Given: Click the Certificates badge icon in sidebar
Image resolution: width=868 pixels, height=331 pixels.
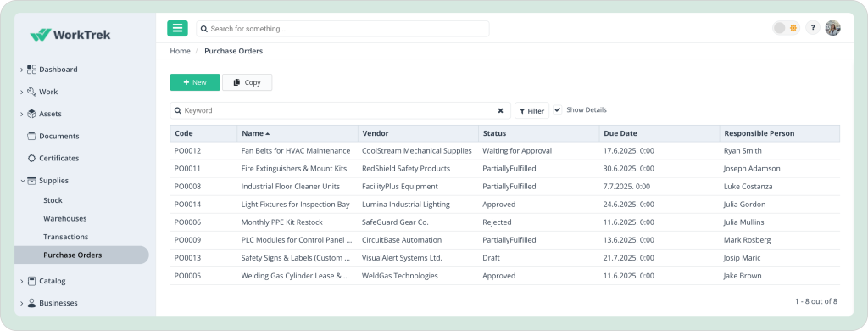Looking at the screenshot, I should (31, 158).
